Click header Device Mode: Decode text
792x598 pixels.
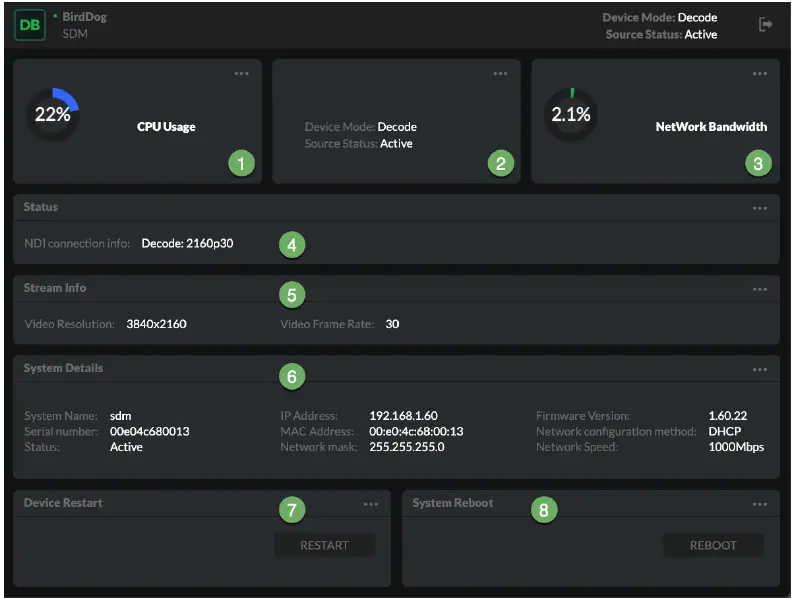(x=660, y=18)
